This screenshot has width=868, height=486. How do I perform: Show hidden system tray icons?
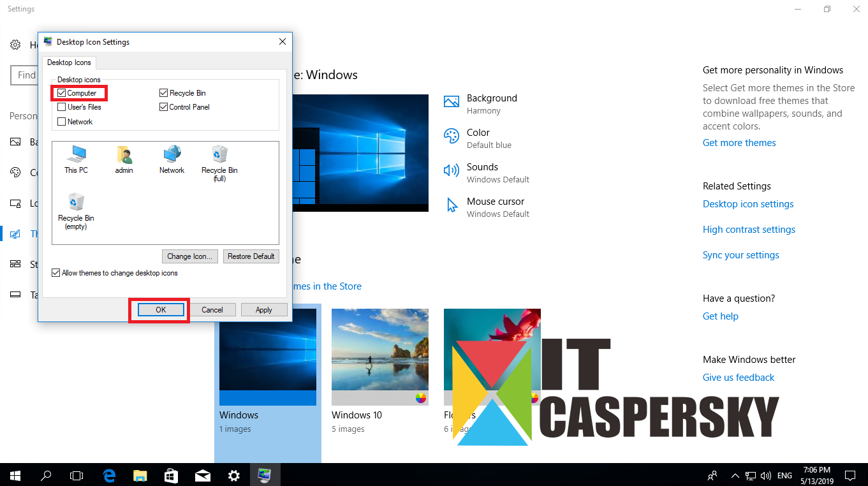pyautogui.click(x=735, y=476)
